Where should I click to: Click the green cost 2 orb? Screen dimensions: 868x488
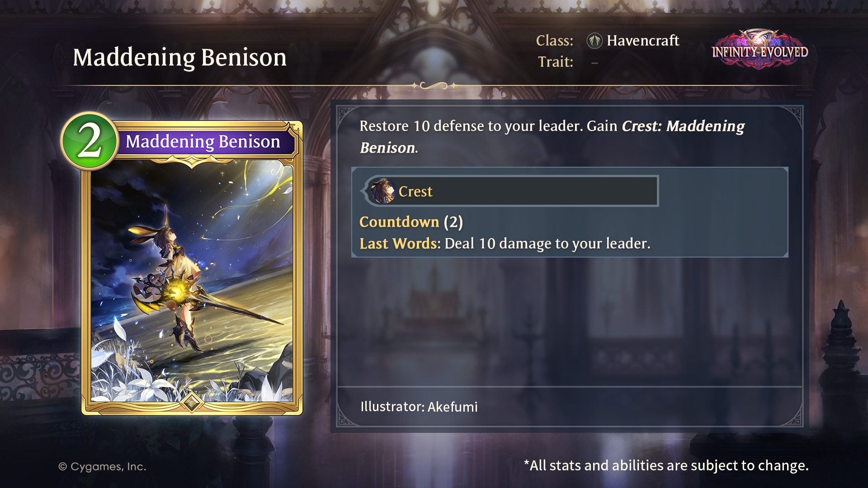[x=90, y=141]
